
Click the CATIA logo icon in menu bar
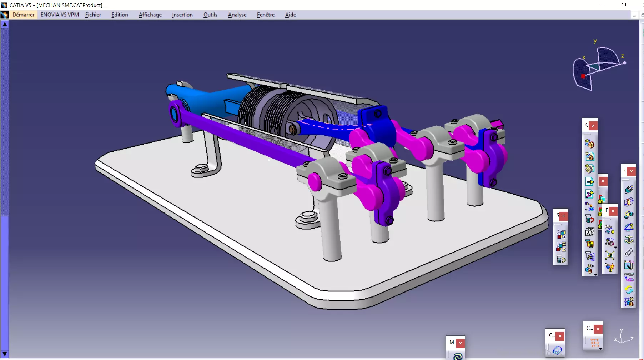pyautogui.click(x=5, y=15)
